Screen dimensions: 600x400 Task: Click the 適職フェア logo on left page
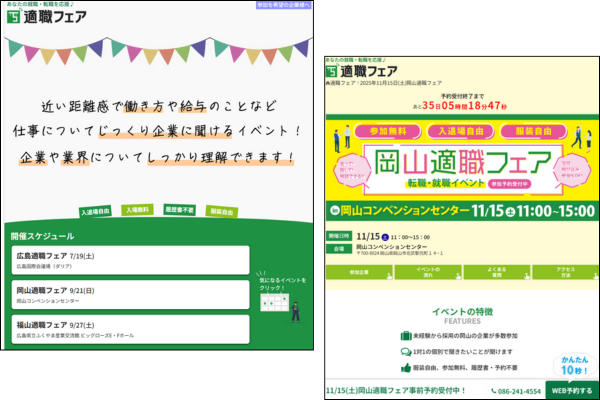46,17
